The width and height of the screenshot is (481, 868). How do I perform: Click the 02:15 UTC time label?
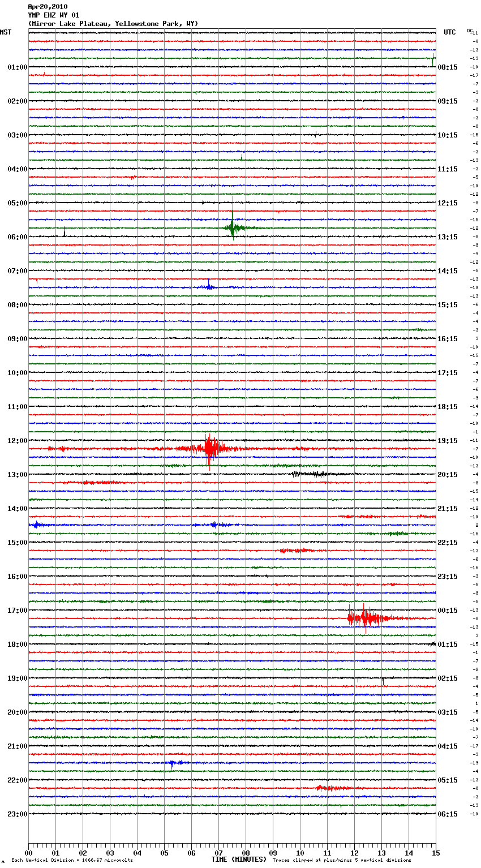(448, 678)
